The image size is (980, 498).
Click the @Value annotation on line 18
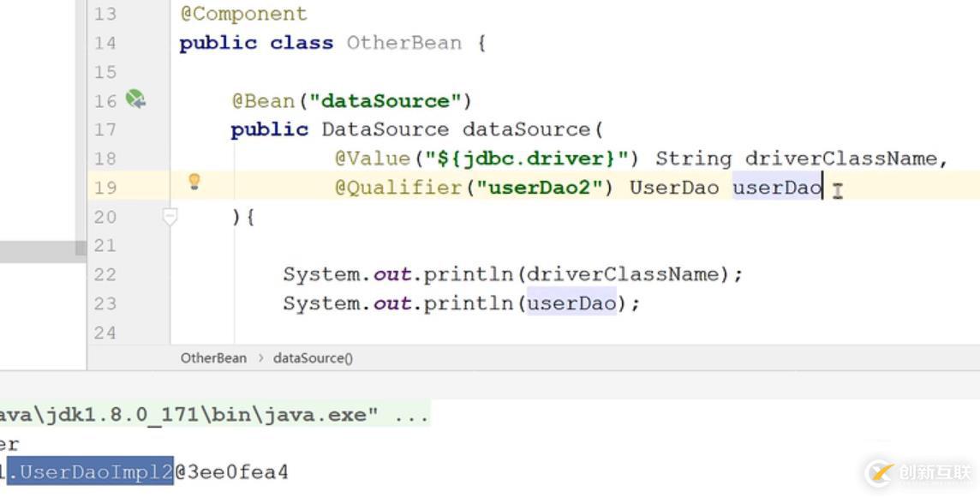tap(373, 159)
